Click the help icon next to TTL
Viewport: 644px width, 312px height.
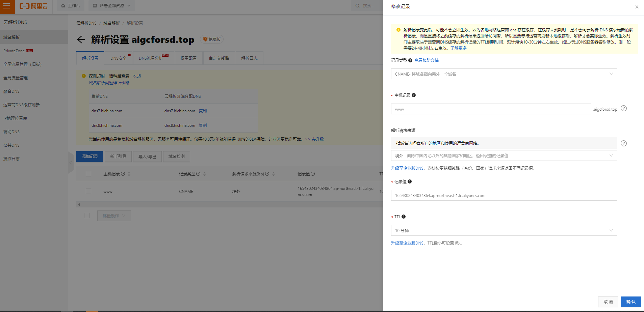404,217
